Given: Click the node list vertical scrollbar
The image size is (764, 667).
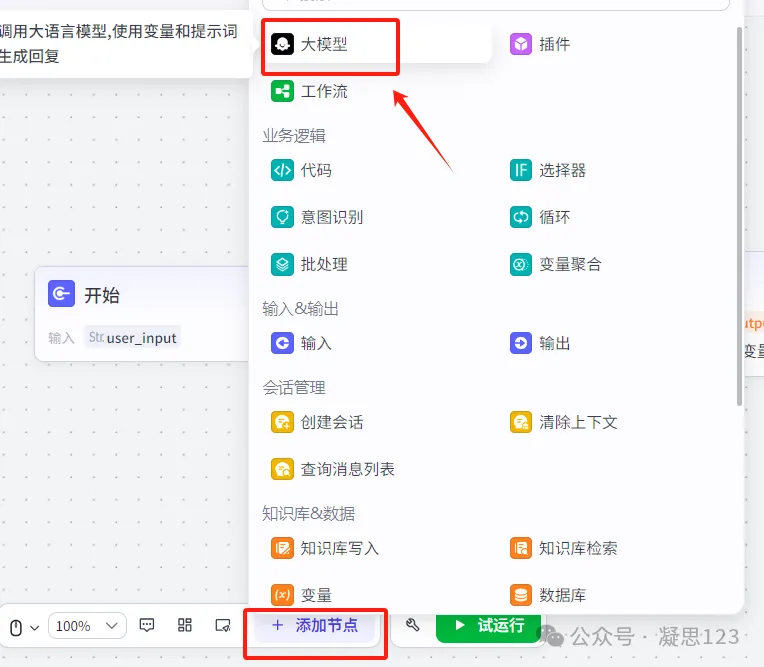Looking at the screenshot, I should click(739, 200).
